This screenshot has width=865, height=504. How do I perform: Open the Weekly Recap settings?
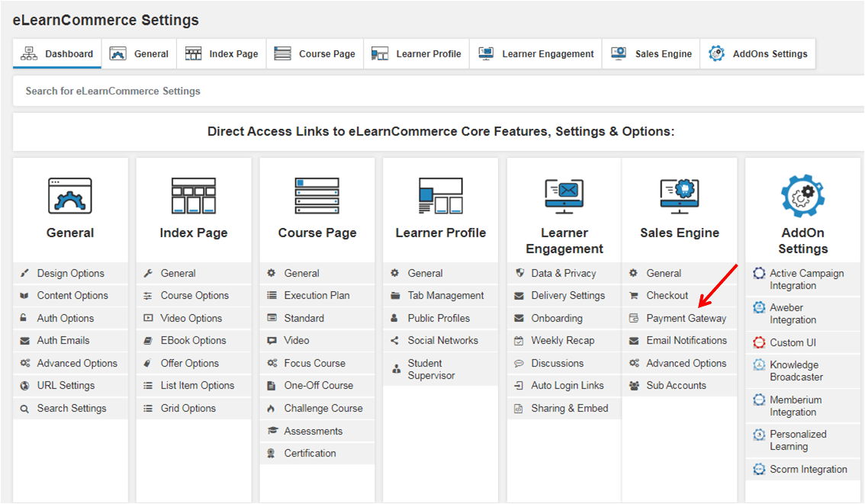coord(564,340)
